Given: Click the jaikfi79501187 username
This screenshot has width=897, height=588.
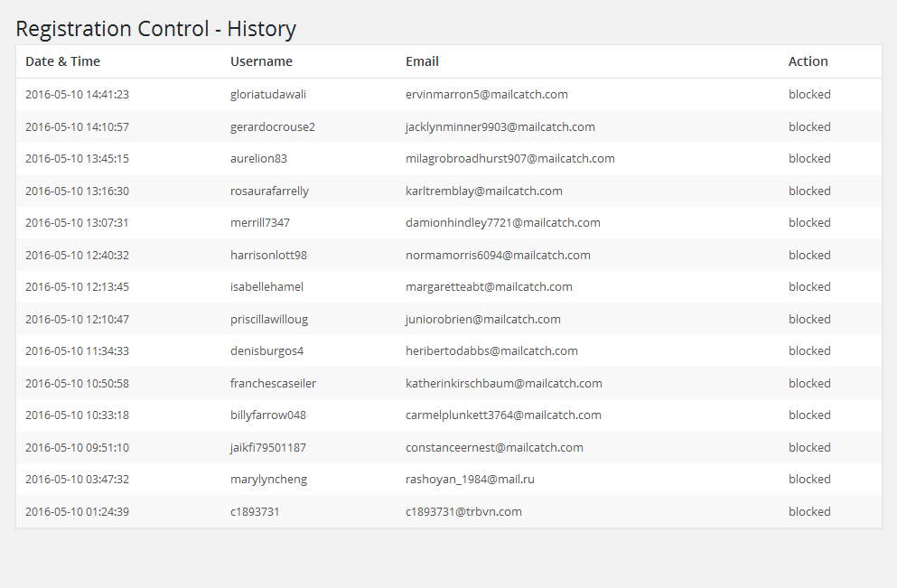Looking at the screenshot, I should click(268, 447).
